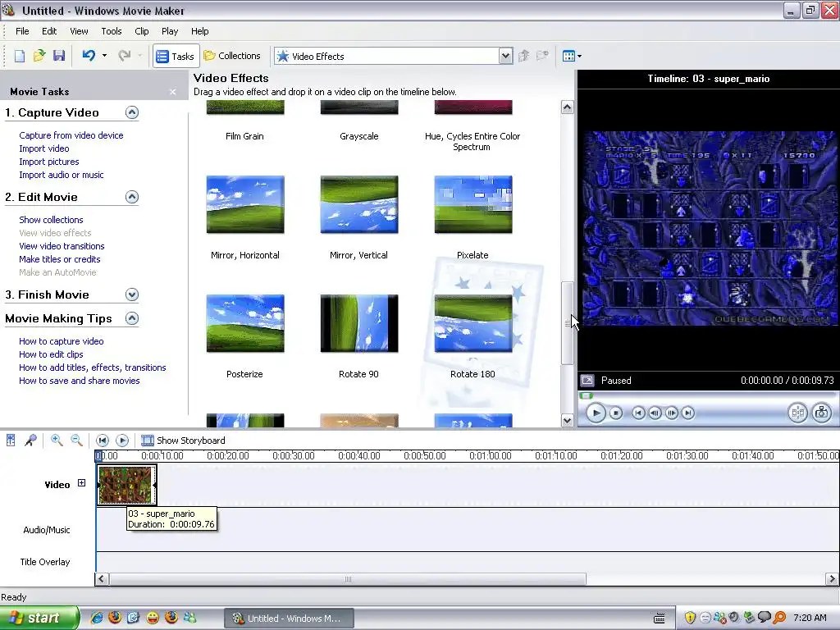Click Make titles or credits link
Image resolution: width=840 pixels, height=630 pixels.
tap(59, 259)
